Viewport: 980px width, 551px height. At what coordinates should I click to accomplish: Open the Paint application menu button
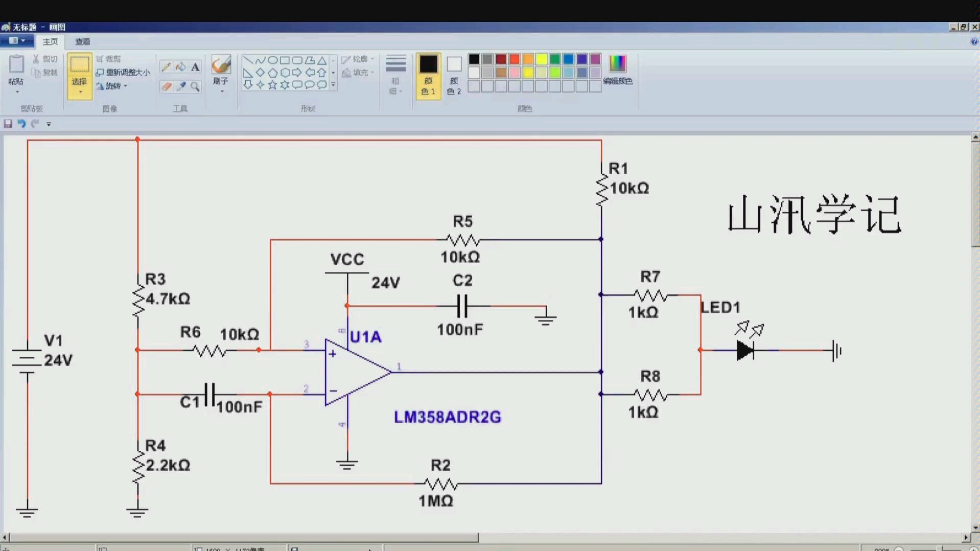[x=17, y=41]
